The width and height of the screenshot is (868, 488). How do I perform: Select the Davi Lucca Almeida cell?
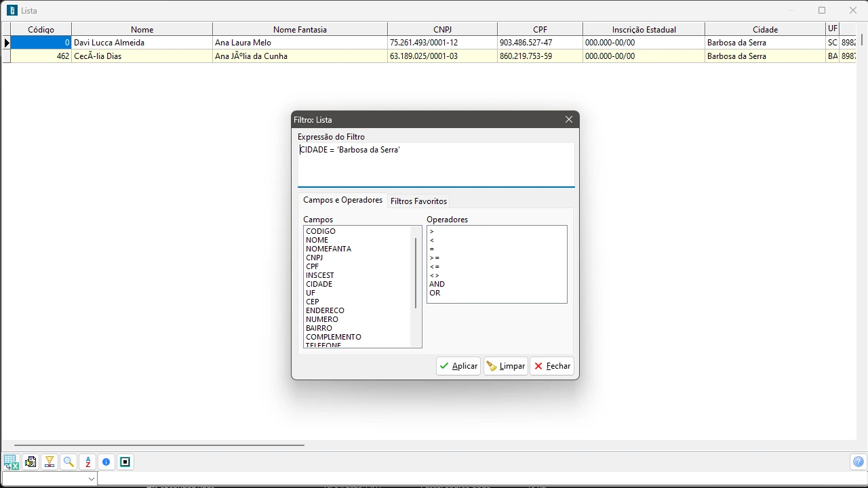click(142, 43)
